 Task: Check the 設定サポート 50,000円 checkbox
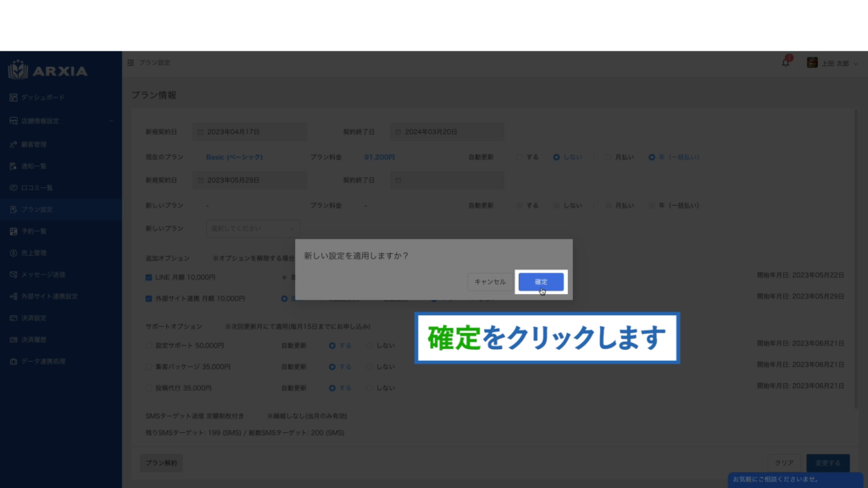pos(149,345)
